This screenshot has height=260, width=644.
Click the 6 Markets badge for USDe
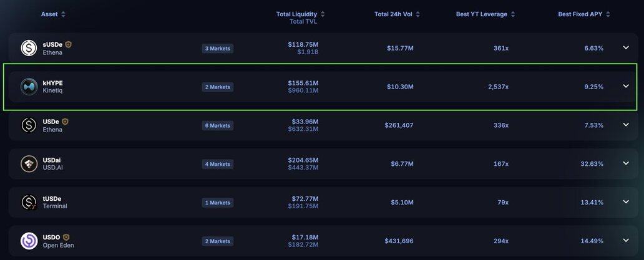point(218,126)
